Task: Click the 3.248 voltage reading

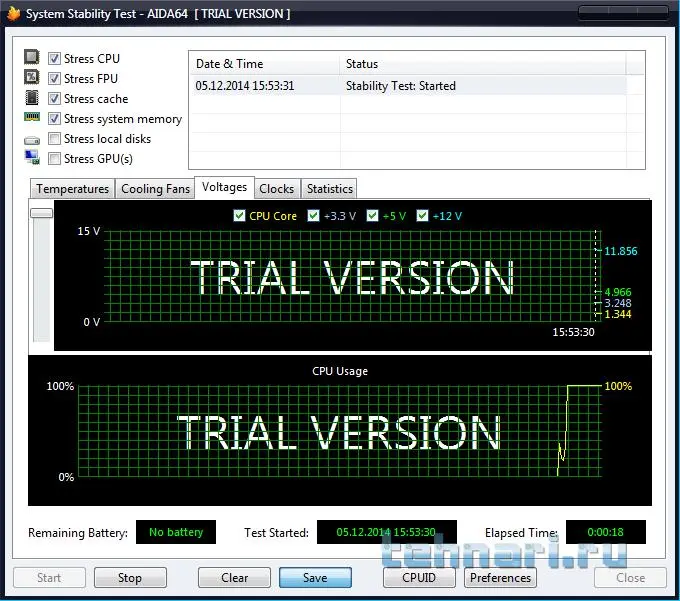Action: (x=618, y=303)
